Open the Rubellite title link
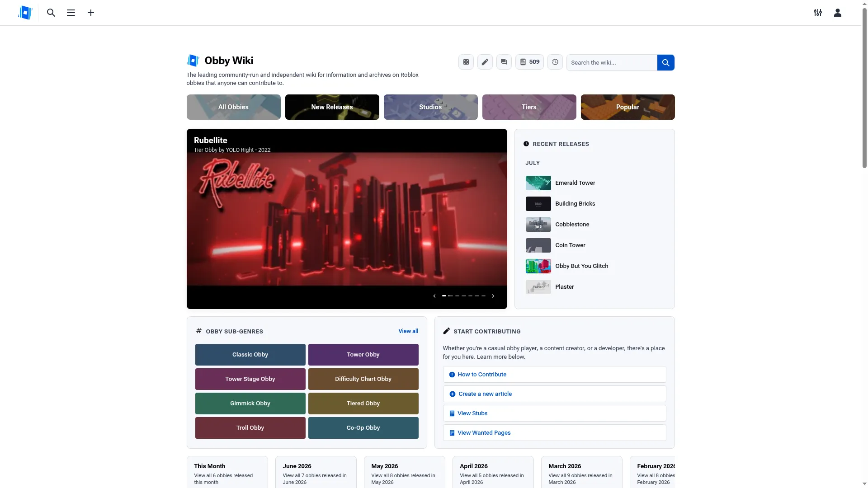The height and width of the screenshot is (488, 868). [x=211, y=140]
